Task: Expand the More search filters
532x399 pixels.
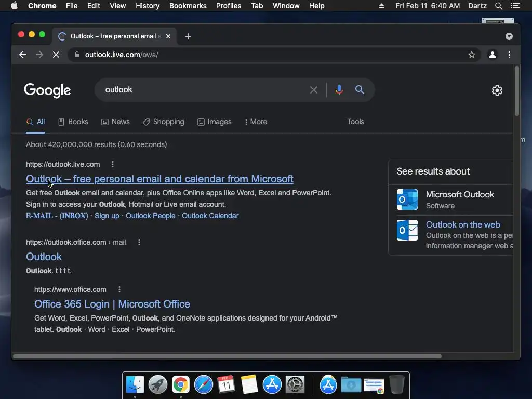Action: [256, 122]
